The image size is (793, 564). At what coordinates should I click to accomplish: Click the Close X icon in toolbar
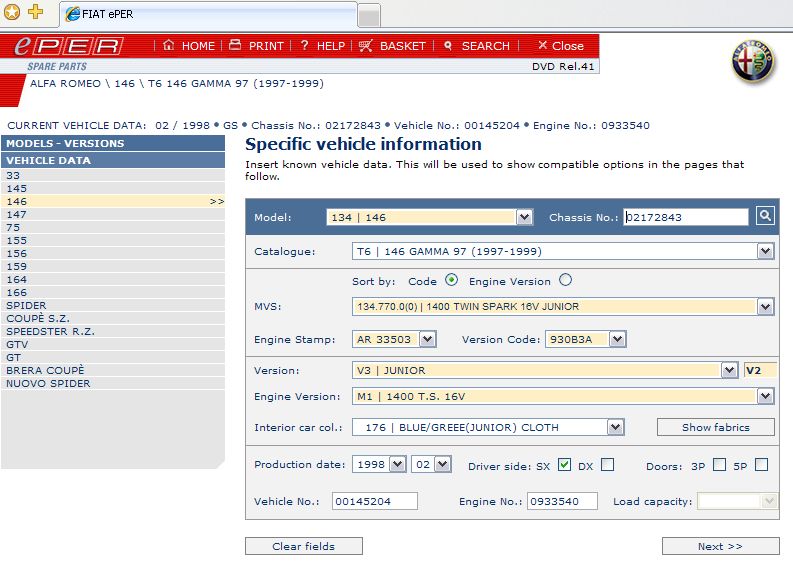(x=543, y=46)
